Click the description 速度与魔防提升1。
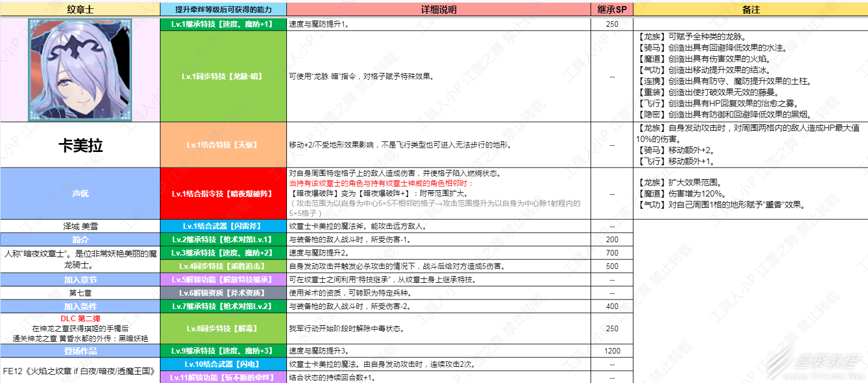Screen dimensions: 868x383 point(319,24)
